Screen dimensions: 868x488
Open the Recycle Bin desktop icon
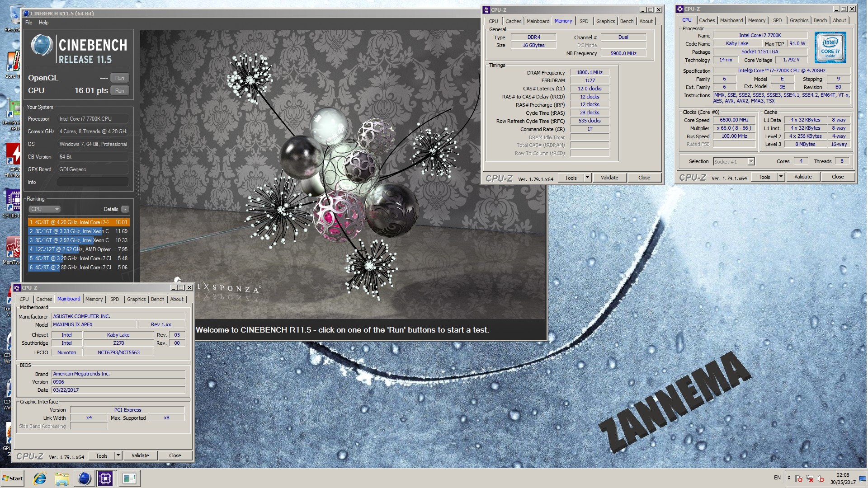tap(14, 18)
